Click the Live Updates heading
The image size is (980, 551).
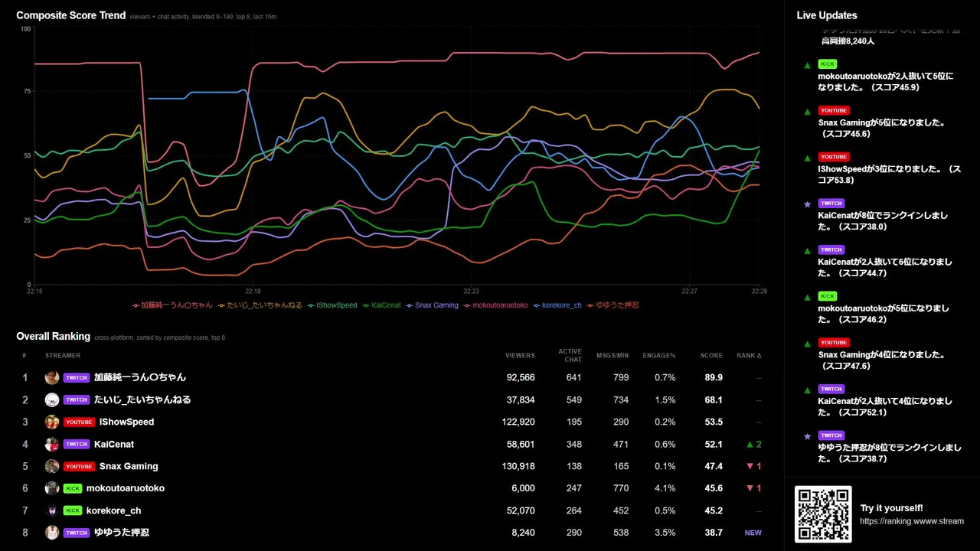point(827,15)
